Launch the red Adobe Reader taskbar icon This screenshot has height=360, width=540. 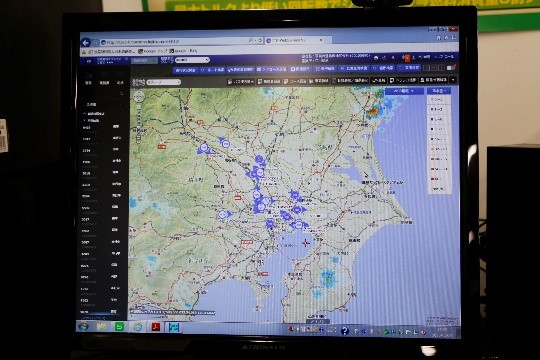[155, 327]
